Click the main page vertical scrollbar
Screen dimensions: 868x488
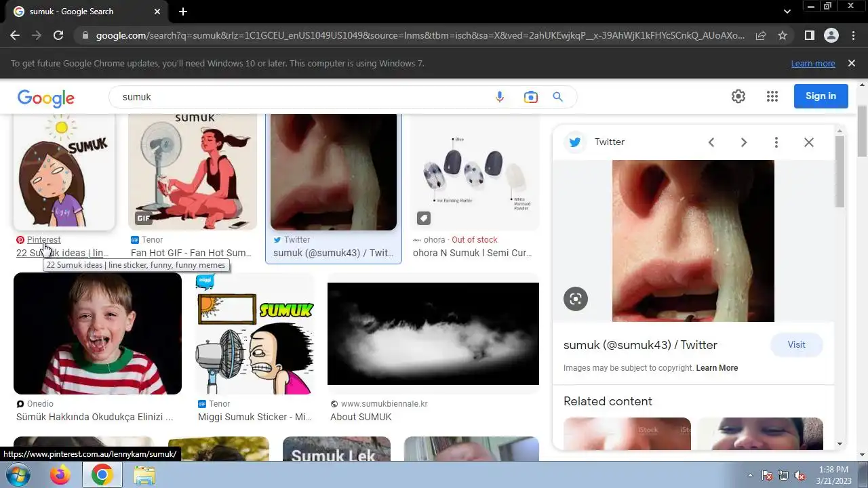click(862, 130)
